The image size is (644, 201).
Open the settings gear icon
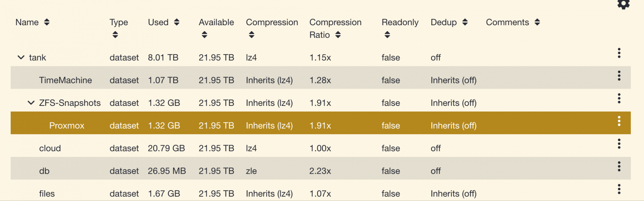click(623, 4)
